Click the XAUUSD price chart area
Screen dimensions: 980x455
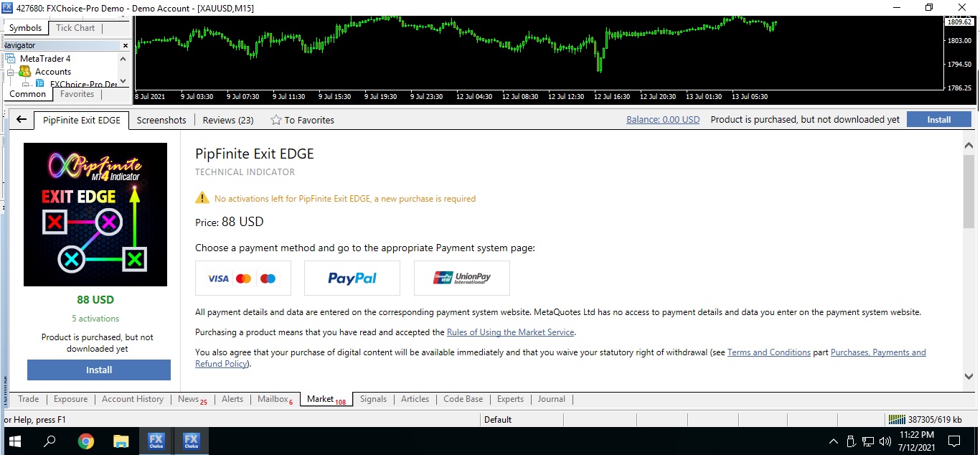pos(538,52)
